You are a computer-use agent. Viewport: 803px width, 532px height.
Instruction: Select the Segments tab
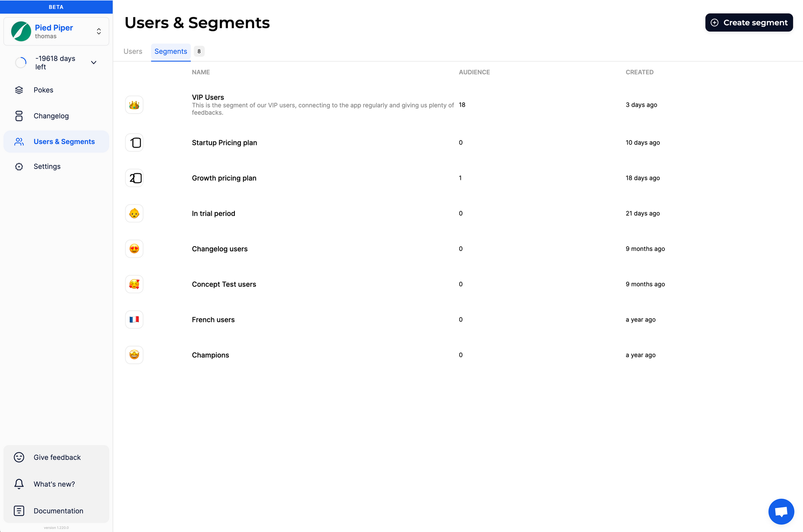tap(171, 51)
